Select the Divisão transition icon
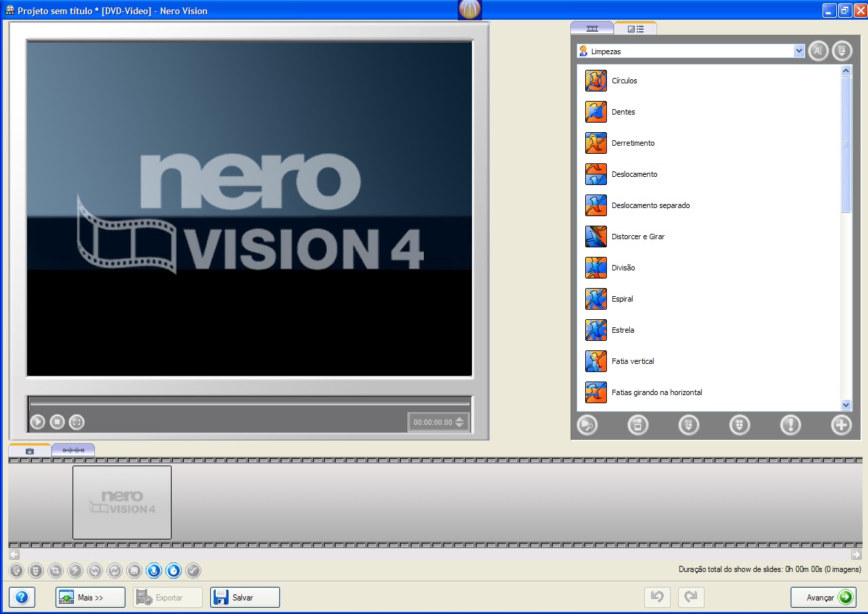 [596, 268]
